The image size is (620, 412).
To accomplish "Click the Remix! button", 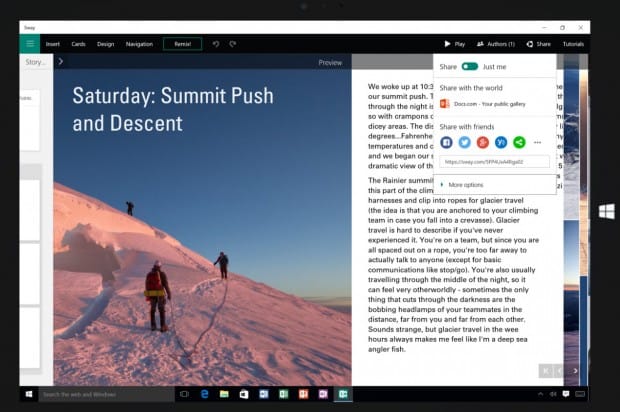I will click(x=183, y=44).
